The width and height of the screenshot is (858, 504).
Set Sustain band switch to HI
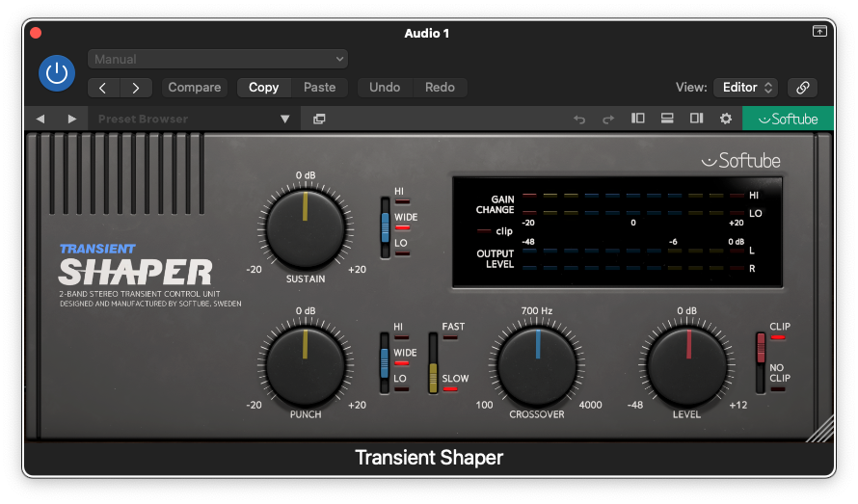coord(400,195)
